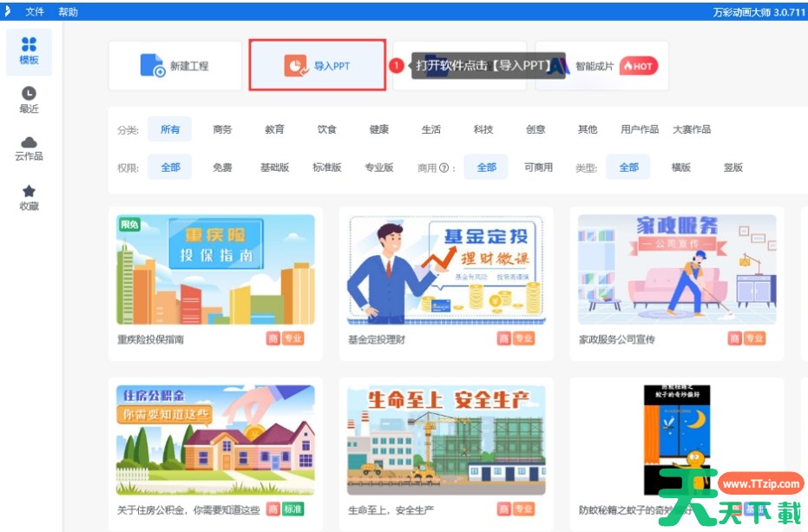Open the 防蚊秘籍 vertical template thumbnail
The width and height of the screenshot is (808, 532).
pyautogui.click(x=677, y=440)
